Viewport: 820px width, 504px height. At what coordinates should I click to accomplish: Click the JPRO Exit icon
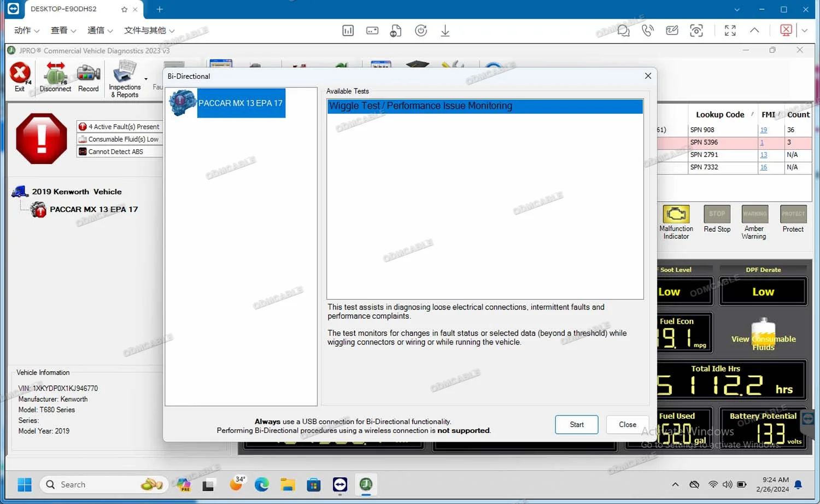pos(20,76)
